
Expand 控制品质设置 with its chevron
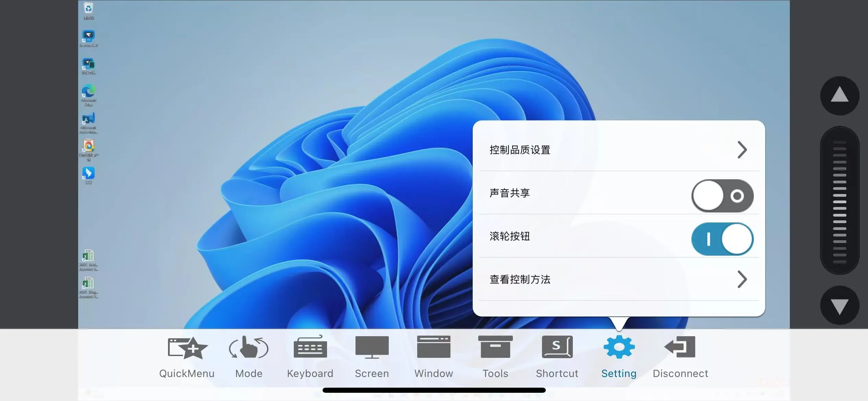742,150
